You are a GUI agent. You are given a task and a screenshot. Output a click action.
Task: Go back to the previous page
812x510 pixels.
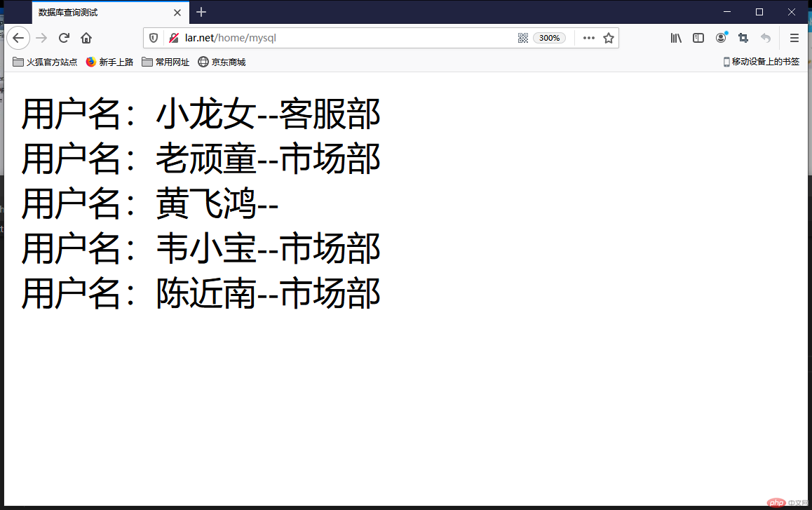(18, 38)
